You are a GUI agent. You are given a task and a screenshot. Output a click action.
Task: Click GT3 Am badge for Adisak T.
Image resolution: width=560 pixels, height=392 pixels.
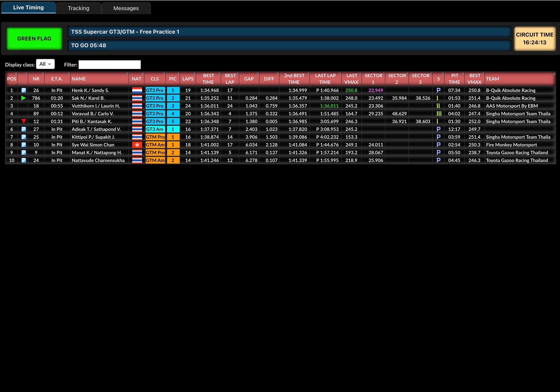[155, 129]
